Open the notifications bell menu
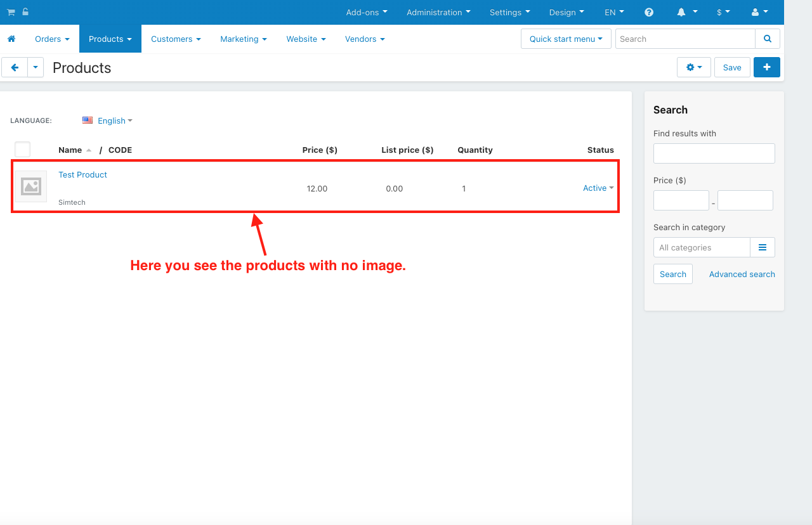The height and width of the screenshot is (525, 812). click(687, 12)
